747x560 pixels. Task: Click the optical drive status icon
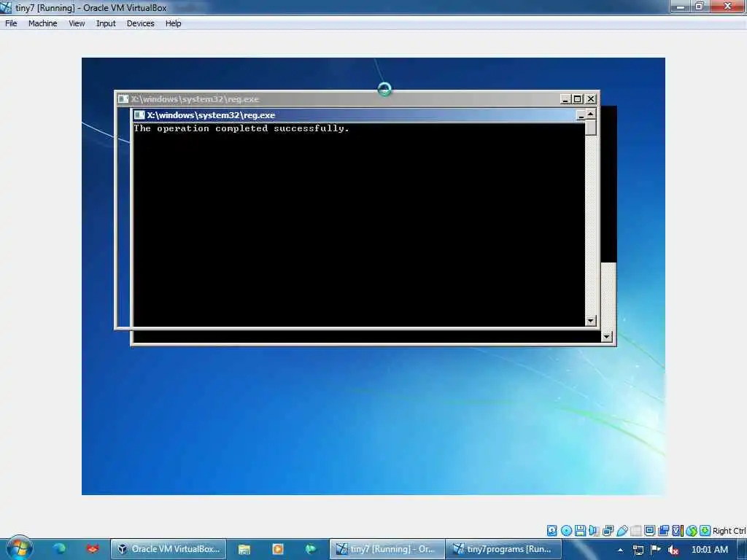click(566, 531)
